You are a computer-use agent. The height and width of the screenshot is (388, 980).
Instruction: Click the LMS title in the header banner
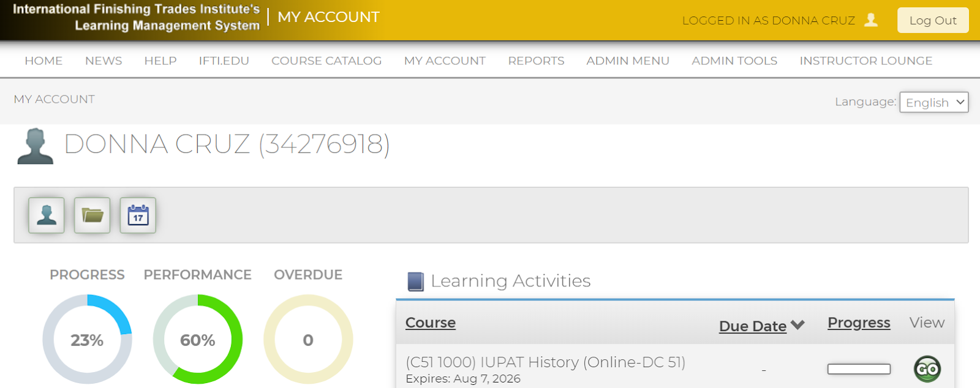click(137, 17)
